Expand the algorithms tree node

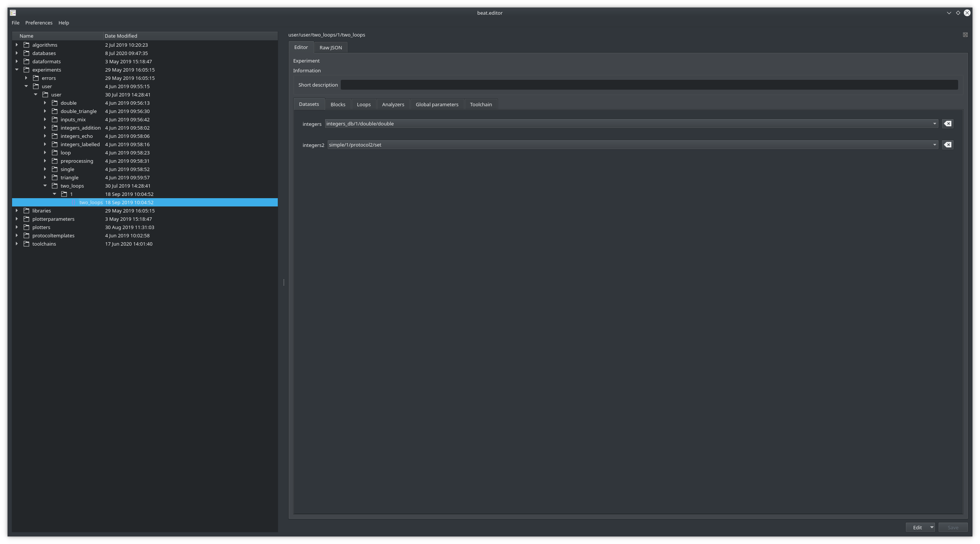tap(17, 44)
